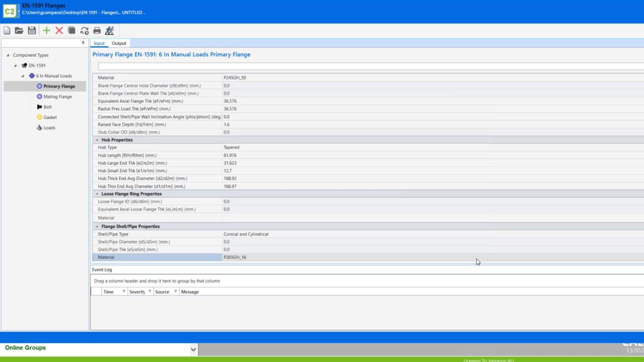
Task: Select Mating Flange in the tree
Action: pyautogui.click(x=57, y=97)
